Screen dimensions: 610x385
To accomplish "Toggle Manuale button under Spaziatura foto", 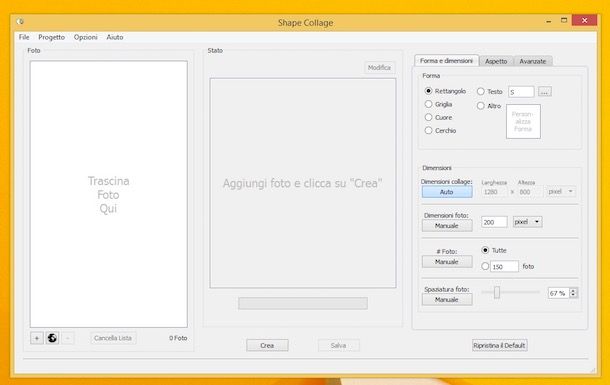I will coord(447,299).
